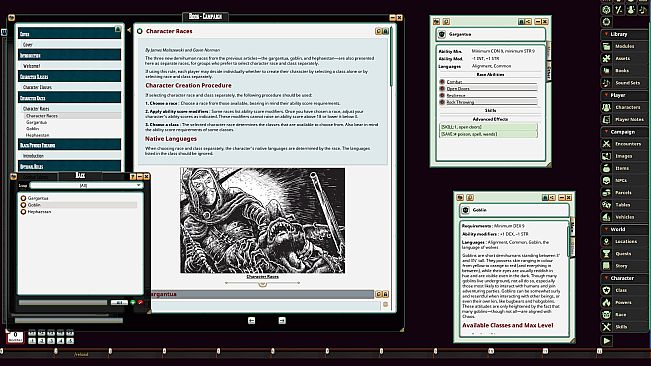
Task: Click the SKILL open doors effect row
Action: click(x=488, y=127)
